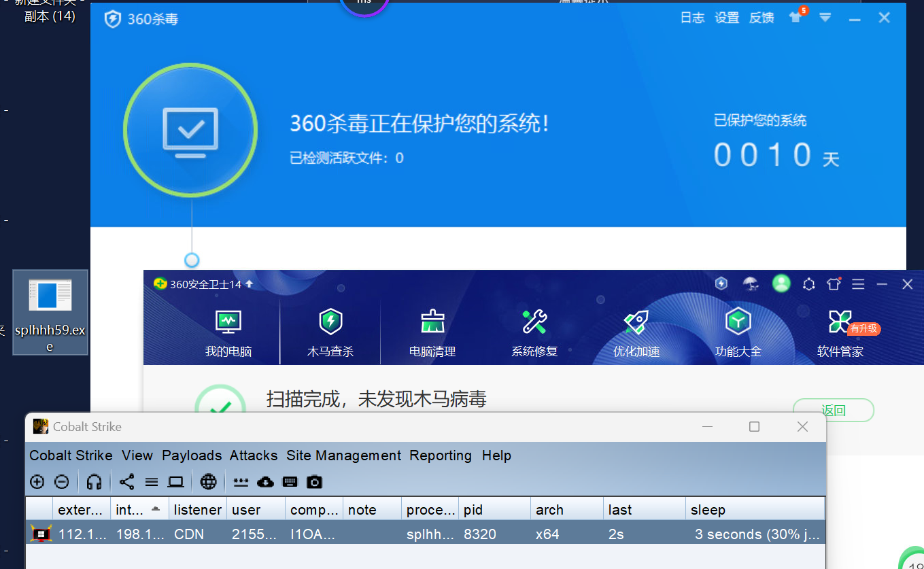Click the globe web log icon

(209, 482)
